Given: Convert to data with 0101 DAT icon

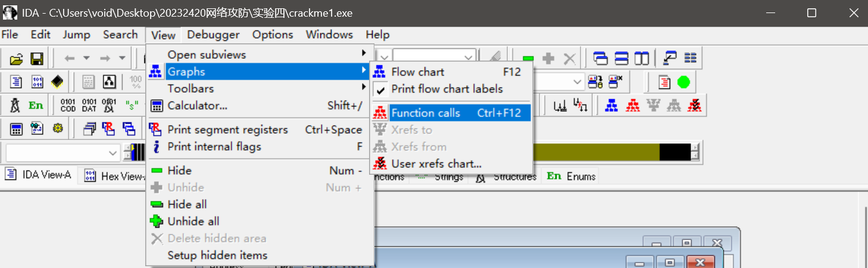Looking at the screenshot, I should [89, 105].
